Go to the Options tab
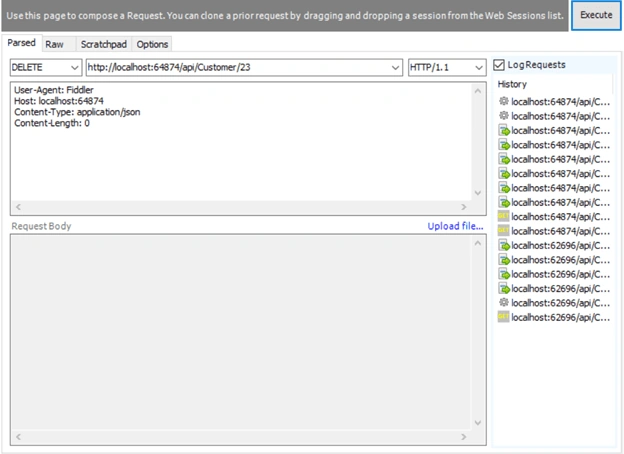The height and width of the screenshot is (454, 624). point(152,44)
